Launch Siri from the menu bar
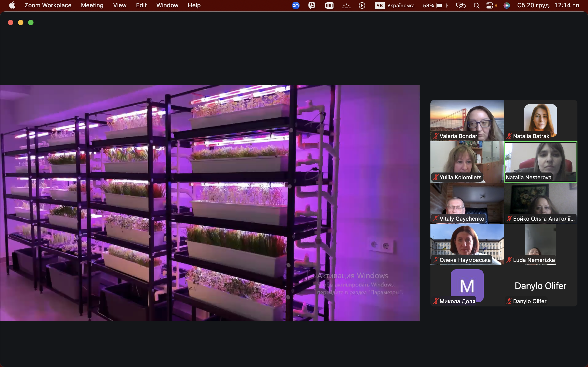The image size is (588, 367). click(x=507, y=5)
